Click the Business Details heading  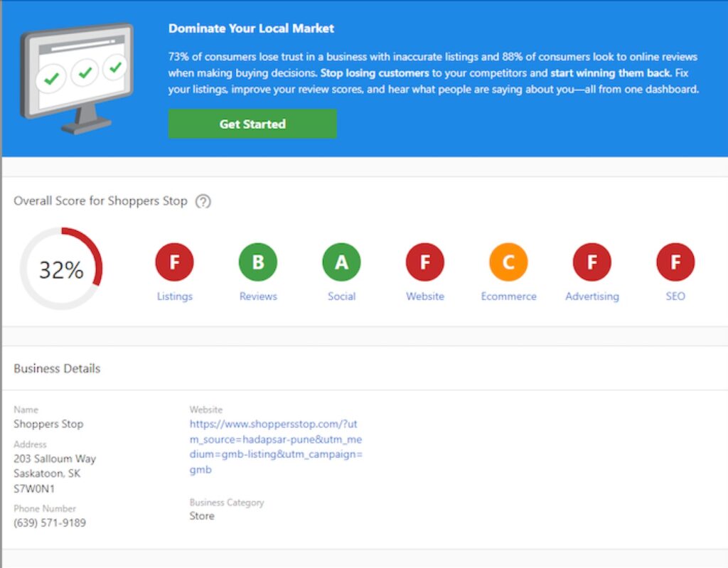(57, 369)
